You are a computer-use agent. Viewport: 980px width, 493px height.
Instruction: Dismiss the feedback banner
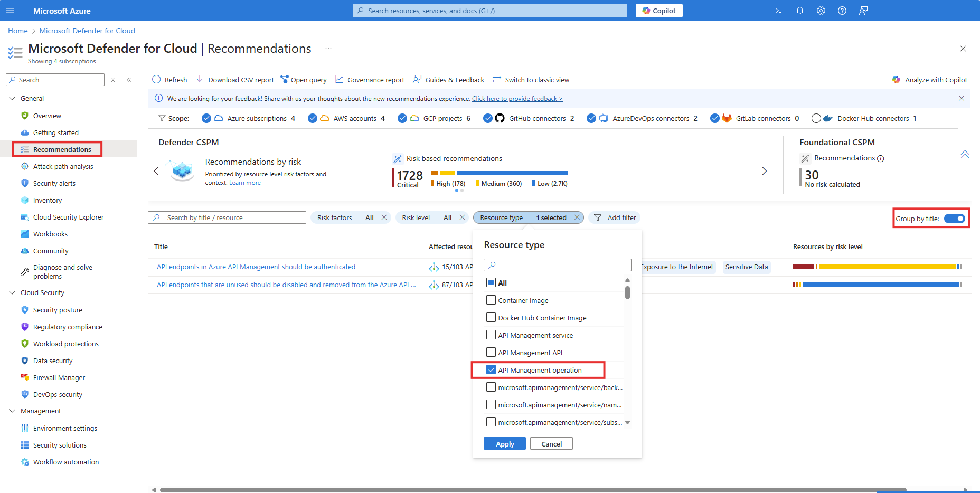962,98
